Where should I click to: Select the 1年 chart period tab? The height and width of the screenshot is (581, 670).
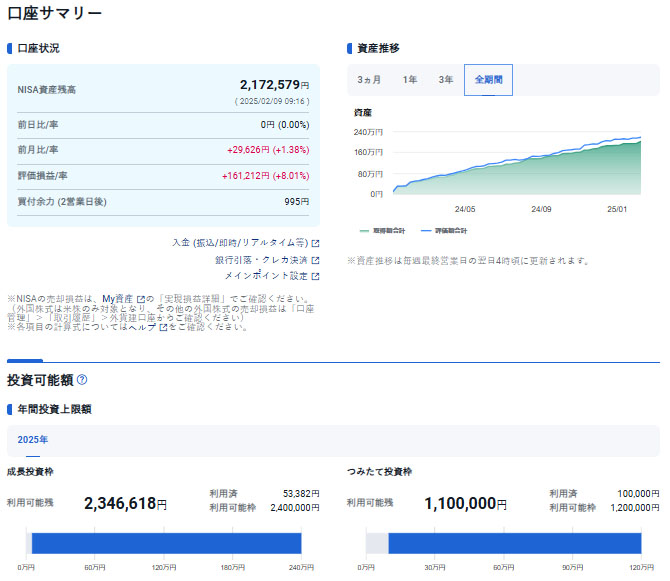click(410, 80)
